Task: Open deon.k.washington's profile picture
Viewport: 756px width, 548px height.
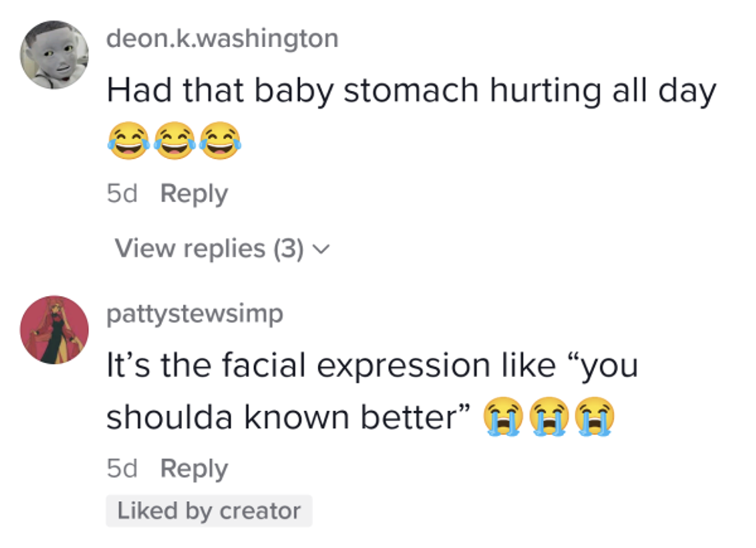Action: (x=54, y=55)
